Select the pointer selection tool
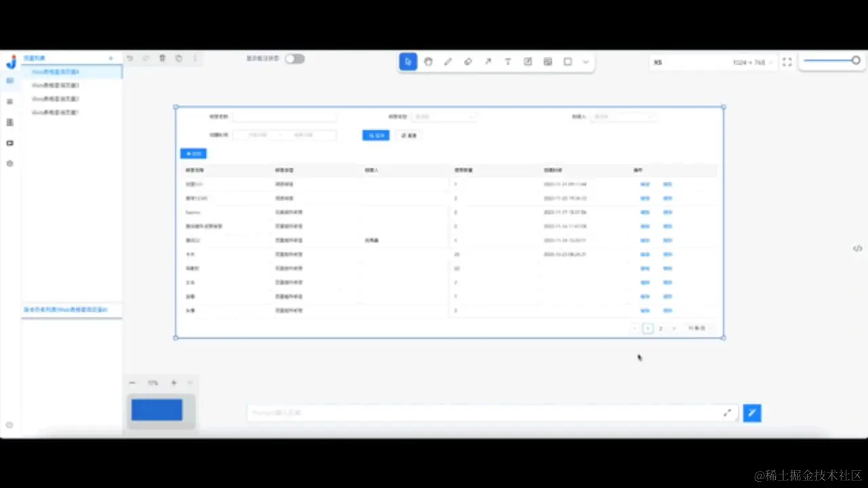Viewport: 868px width, 488px height. click(408, 62)
